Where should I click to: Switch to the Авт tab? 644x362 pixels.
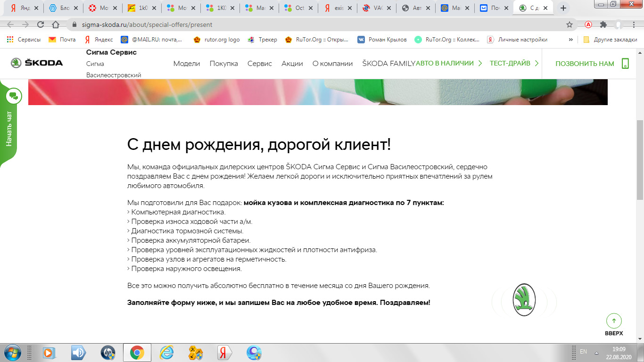point(416,8)
